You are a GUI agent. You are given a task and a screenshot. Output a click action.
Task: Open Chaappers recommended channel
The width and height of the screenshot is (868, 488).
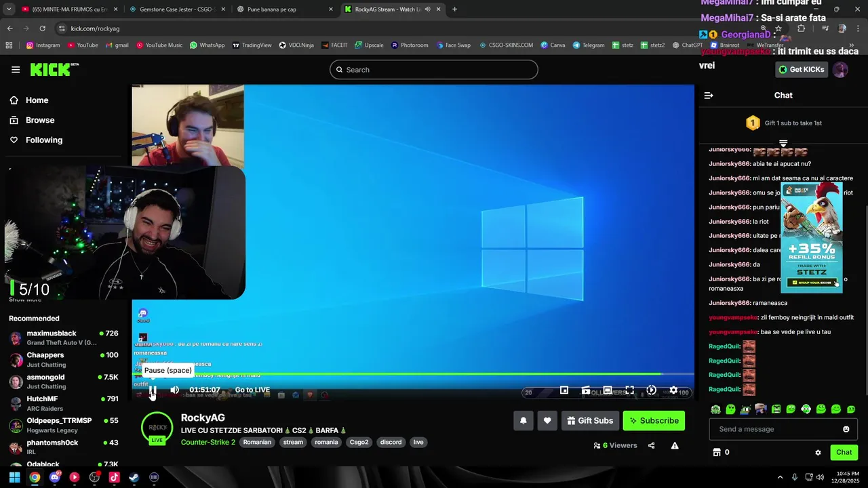click(x=63, y=359)
